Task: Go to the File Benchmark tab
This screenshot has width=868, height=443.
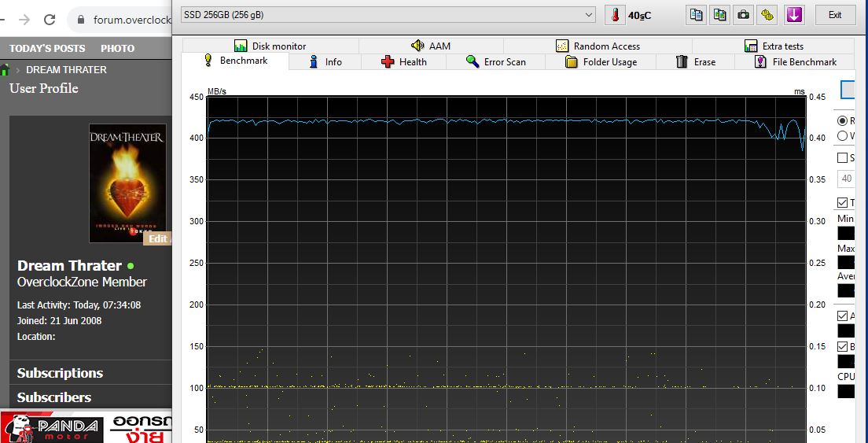Action: point(795,62)
